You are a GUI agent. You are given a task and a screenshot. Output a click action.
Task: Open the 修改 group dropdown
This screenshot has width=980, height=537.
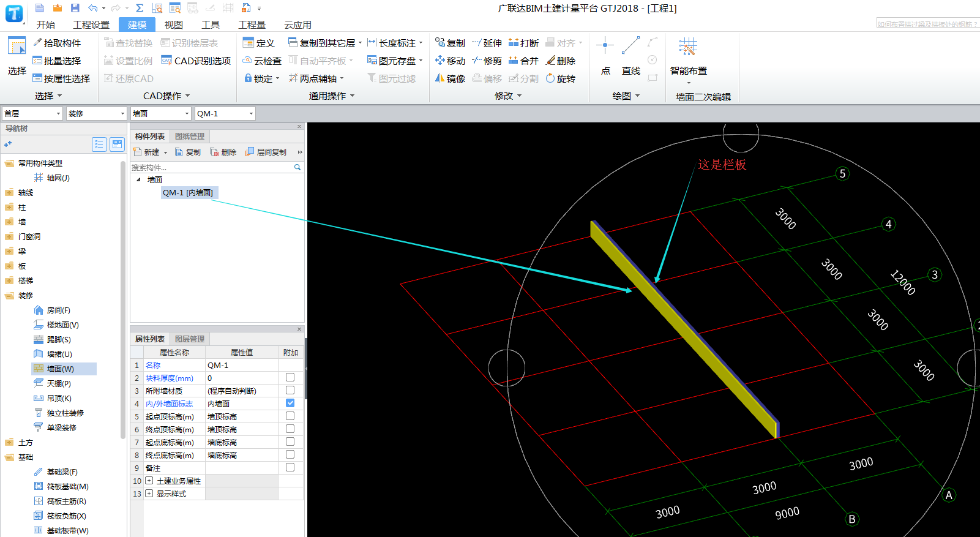point(508,96)
